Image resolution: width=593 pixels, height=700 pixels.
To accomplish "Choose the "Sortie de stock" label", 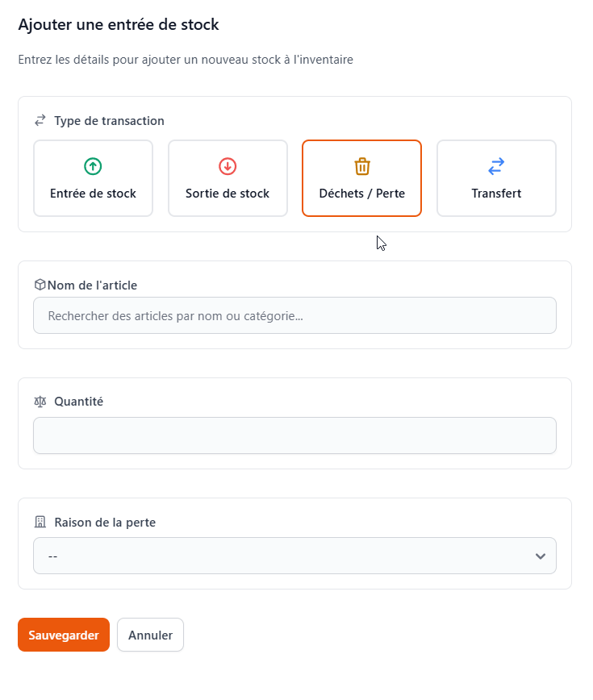I will pos(228,194).
